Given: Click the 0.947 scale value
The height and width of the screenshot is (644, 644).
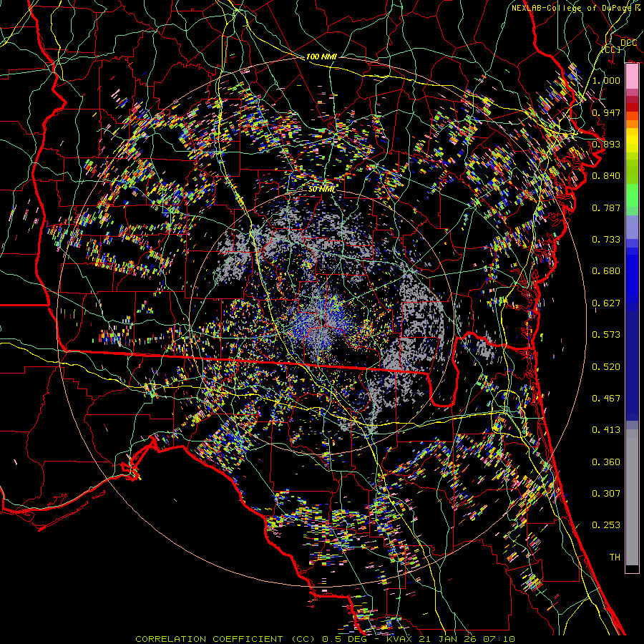Looking at the screenshot, I should (x=606, y=112).
